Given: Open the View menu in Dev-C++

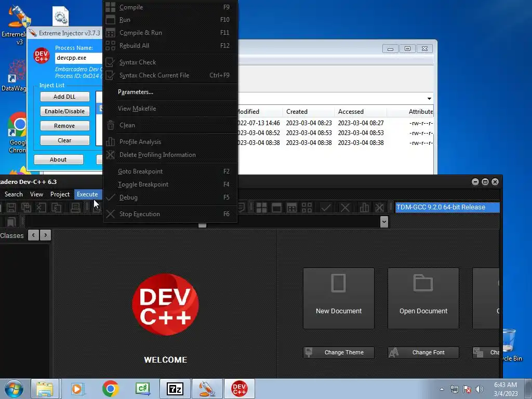Looking at the screenshot, I should coord(37,194).
